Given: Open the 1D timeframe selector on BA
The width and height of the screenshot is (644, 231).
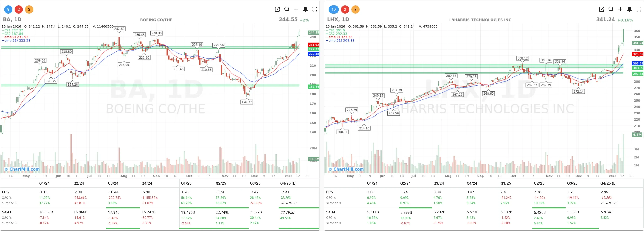Looking at the screenshot, I should tap(17, 19).
